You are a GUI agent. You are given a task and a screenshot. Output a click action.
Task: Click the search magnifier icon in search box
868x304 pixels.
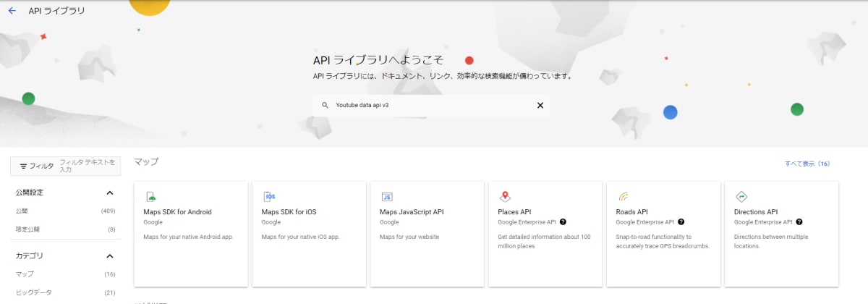[325, 105]
